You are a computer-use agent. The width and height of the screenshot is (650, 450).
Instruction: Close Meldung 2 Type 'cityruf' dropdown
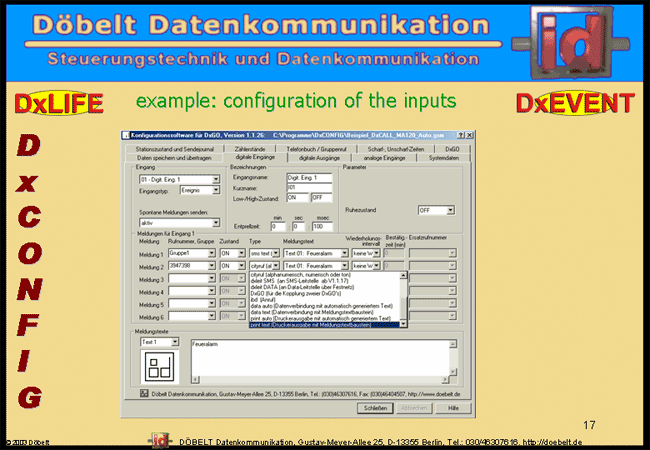(275, 266)
